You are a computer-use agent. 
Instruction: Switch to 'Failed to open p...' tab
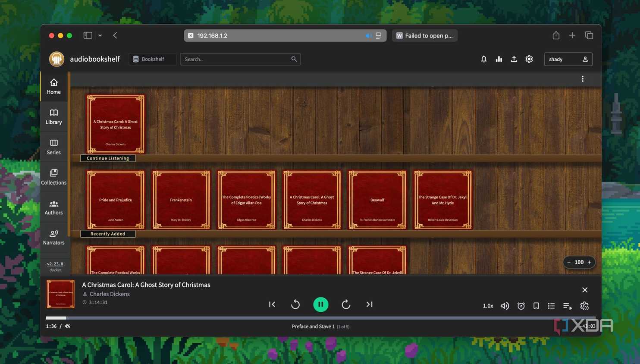425,35
